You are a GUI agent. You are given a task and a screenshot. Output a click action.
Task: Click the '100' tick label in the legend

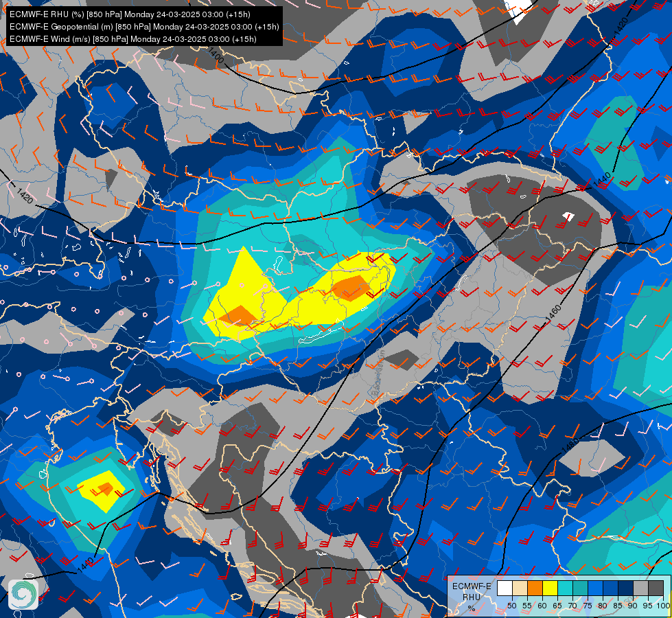coord(664,606)
